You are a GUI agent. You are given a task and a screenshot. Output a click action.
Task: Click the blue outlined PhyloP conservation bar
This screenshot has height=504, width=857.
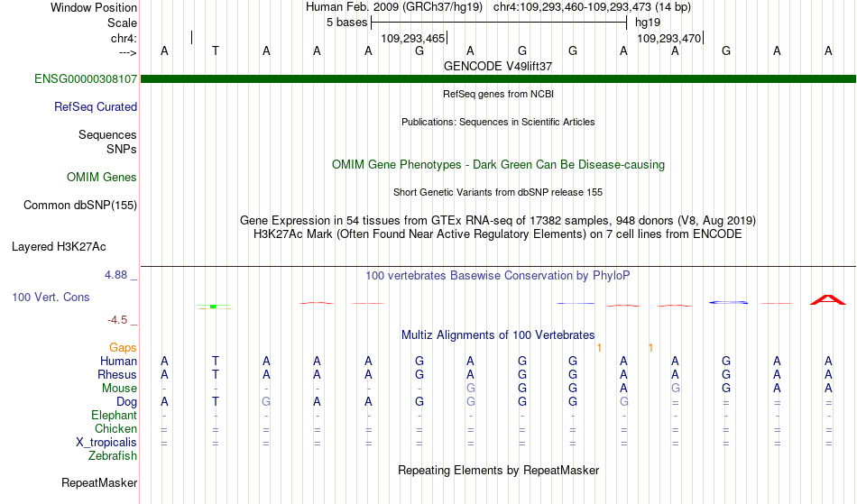click(728, 302)
